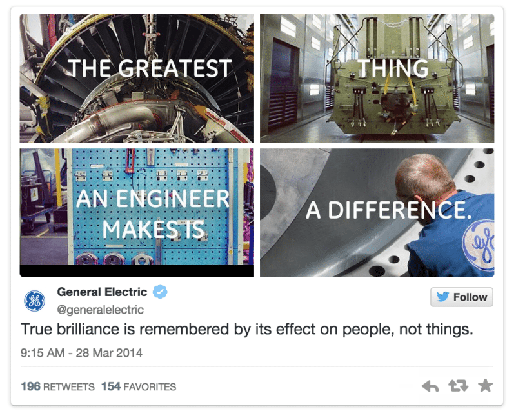Screen dimensions: 516x420
Task: Click the blue pegboard AN ENGINEER MAKES IS image
Action: coord(134,213)
